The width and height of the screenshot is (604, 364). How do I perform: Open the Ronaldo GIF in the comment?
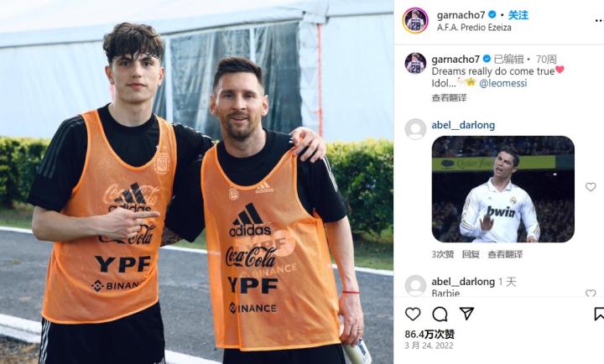[503, 189]
